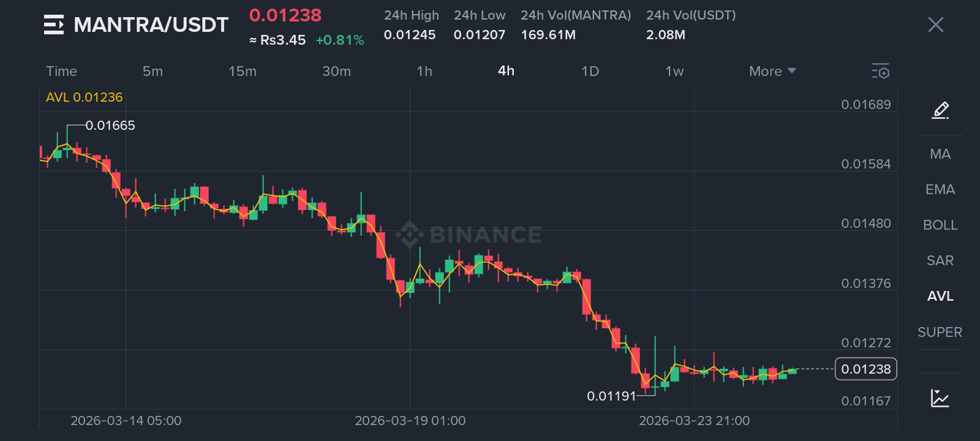Toggle the MA indicator

940,154
